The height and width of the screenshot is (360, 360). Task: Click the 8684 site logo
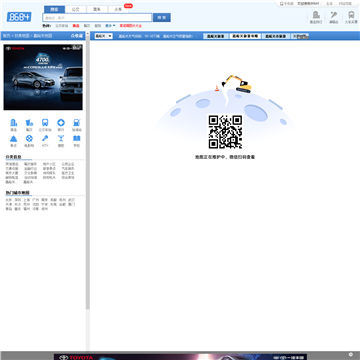(19, 17)
